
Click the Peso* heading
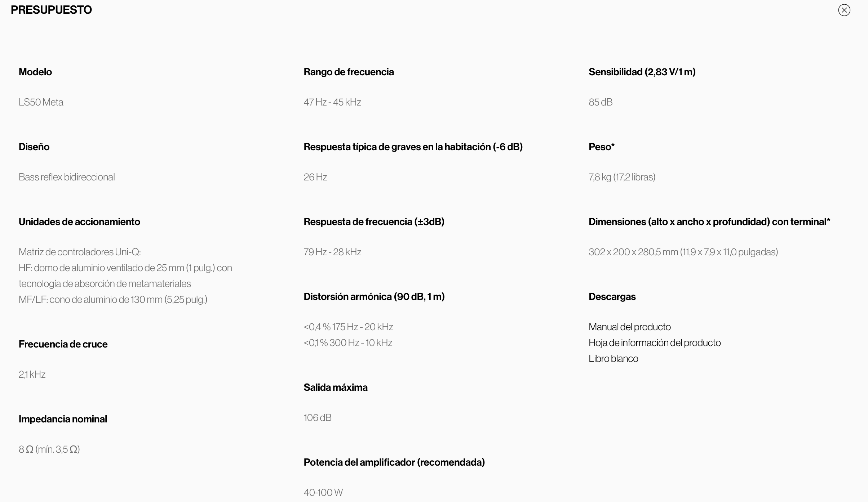601,147
